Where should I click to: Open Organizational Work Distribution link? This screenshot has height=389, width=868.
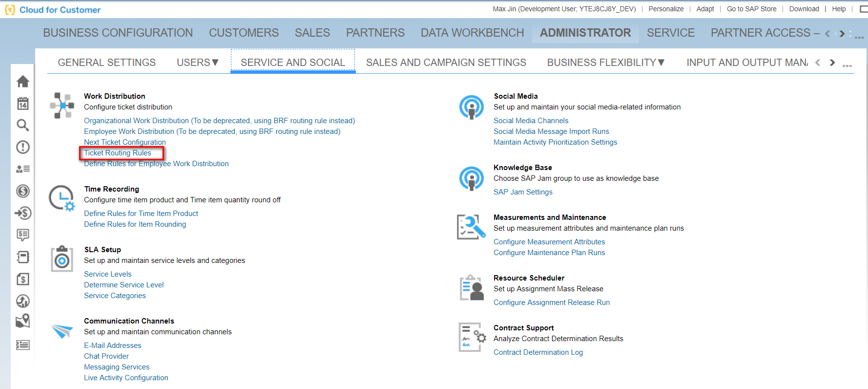click(x=220, y=121)
